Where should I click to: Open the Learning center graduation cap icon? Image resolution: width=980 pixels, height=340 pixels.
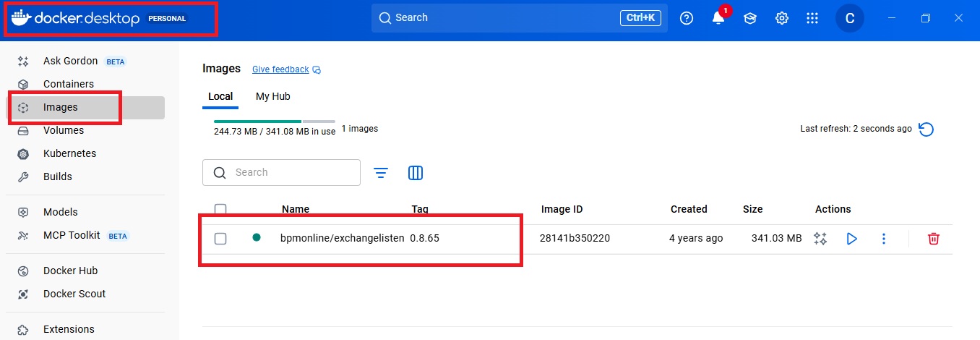tap(750, 19)
